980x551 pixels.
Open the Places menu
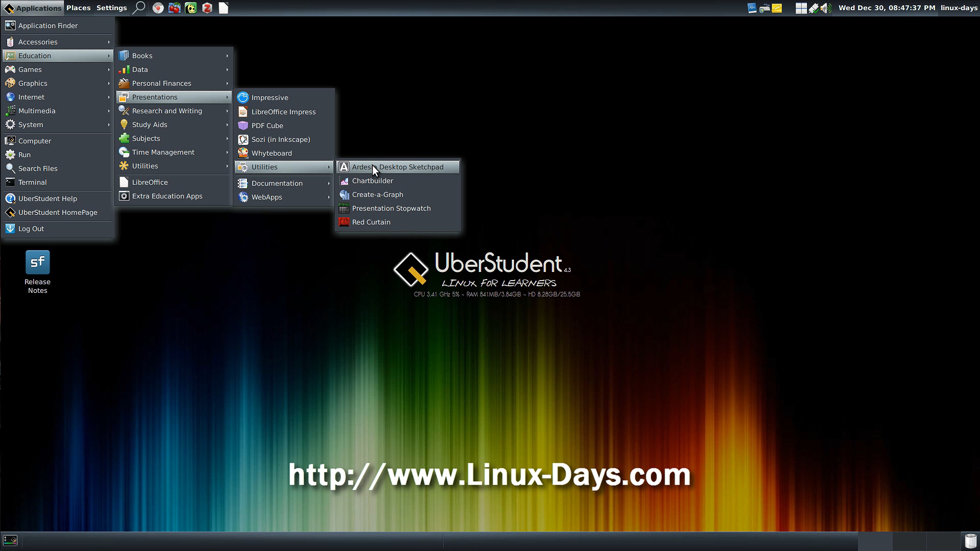[78, 8]
